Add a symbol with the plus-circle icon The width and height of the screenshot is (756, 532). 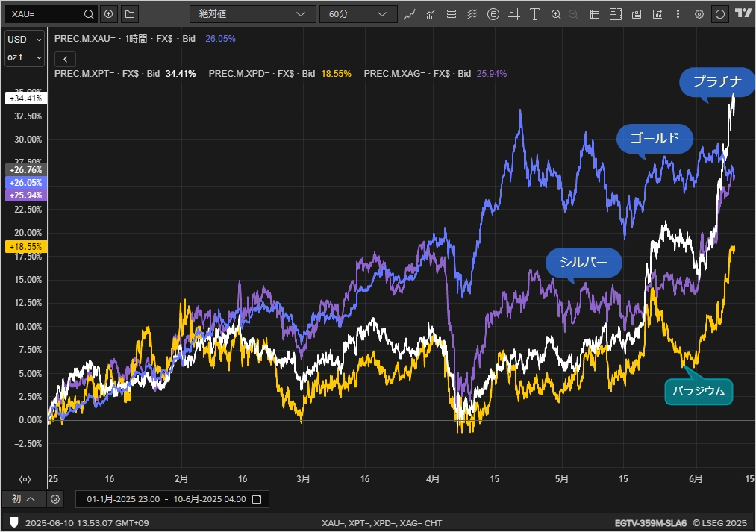pos(109,14)
